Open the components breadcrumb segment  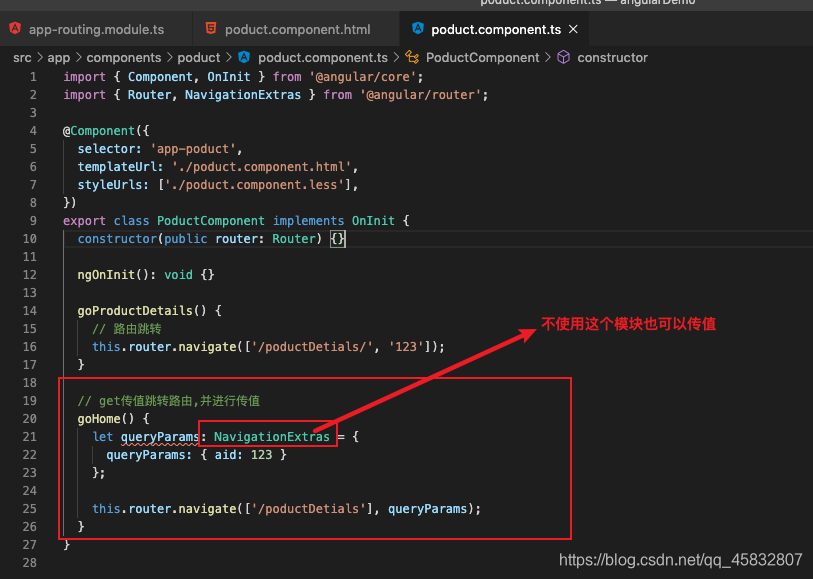pos(123,58)
